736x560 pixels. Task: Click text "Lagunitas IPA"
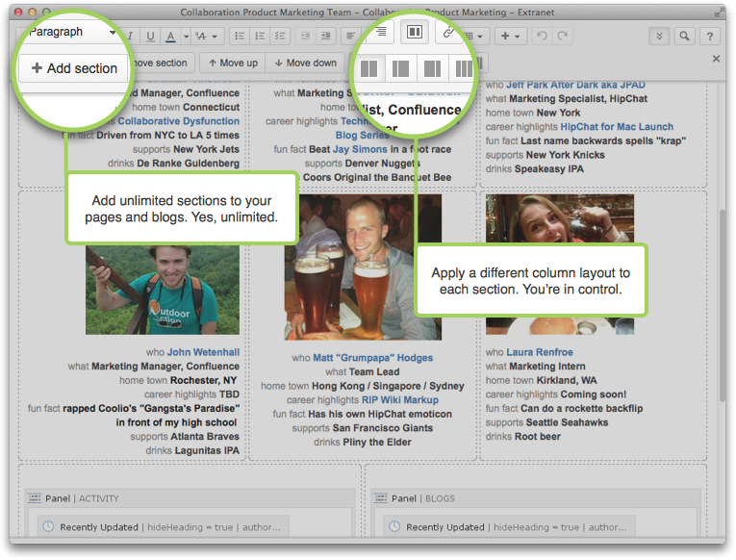tap(207, 450)
